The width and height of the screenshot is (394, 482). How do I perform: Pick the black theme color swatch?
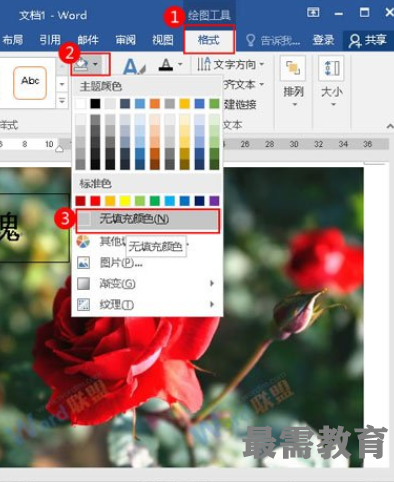[95, 104]
